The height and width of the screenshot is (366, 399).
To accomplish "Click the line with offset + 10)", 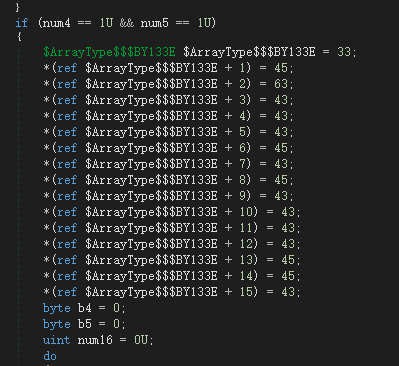I will click(172, 212).
